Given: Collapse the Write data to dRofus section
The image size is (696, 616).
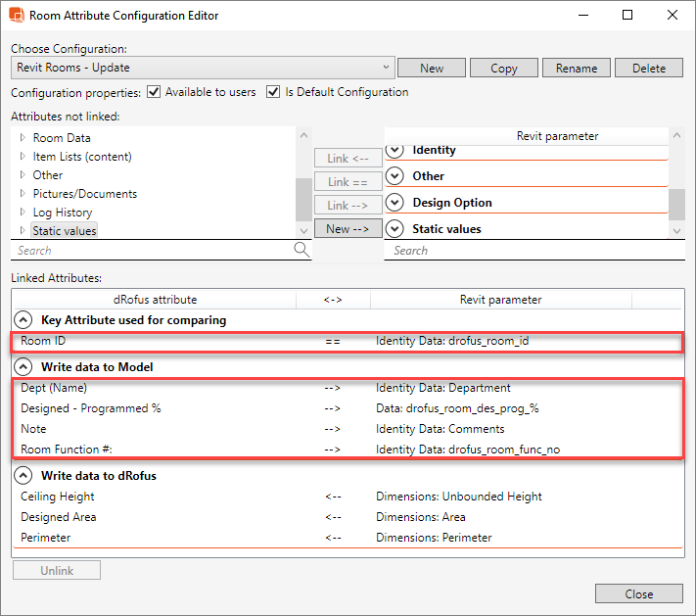Looking at the screenshot, I should (x=22, y=476).
